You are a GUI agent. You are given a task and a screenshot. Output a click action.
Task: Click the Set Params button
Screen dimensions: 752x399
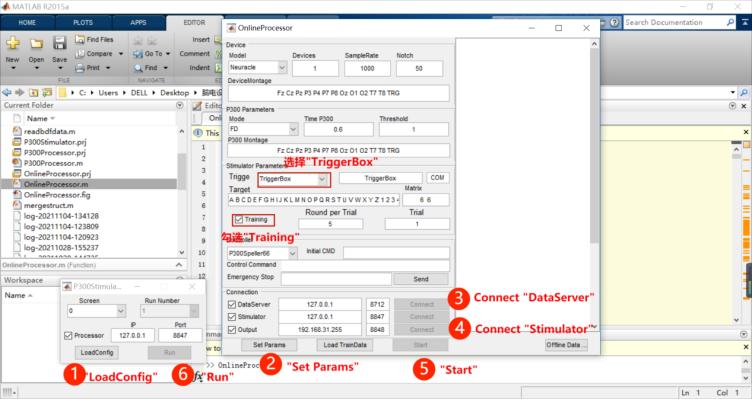(x=269, y=345)
